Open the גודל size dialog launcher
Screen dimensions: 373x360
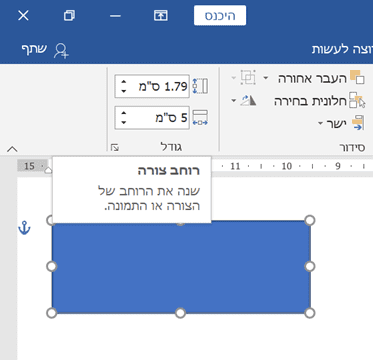pos(115,147)
